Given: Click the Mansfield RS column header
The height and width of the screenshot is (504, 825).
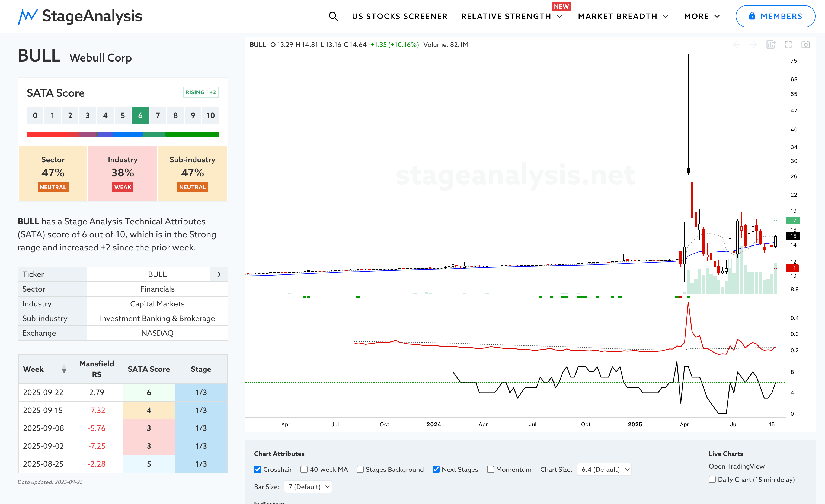Looking at the screenshot, I should pyautogui.click(x=97, y=369).
